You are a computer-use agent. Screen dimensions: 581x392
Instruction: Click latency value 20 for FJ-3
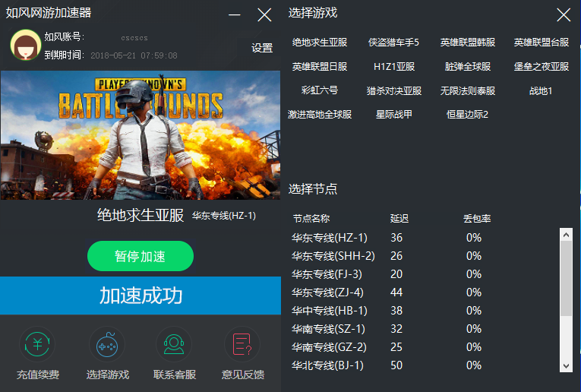pyautogui.click(x=396, y=274)
